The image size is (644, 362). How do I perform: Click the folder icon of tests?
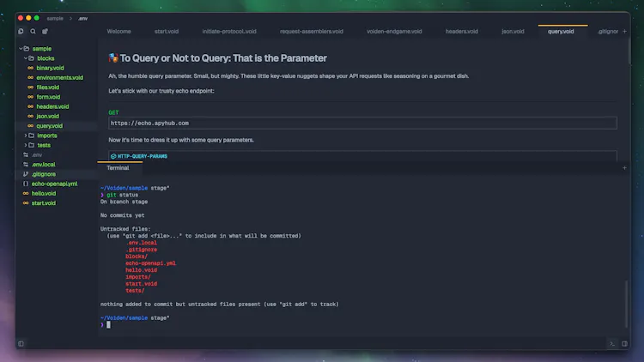pos(32,145)
